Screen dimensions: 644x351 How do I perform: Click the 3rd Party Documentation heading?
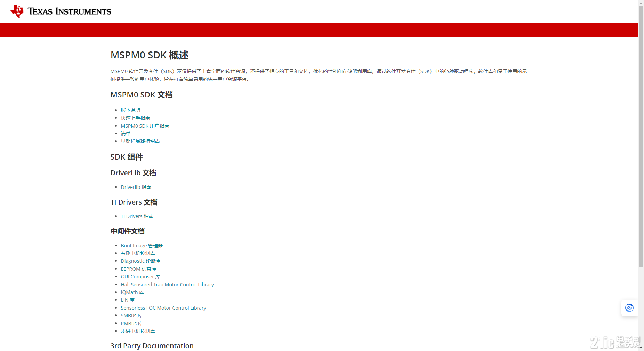pyautogui.click(x=152, y=346)
